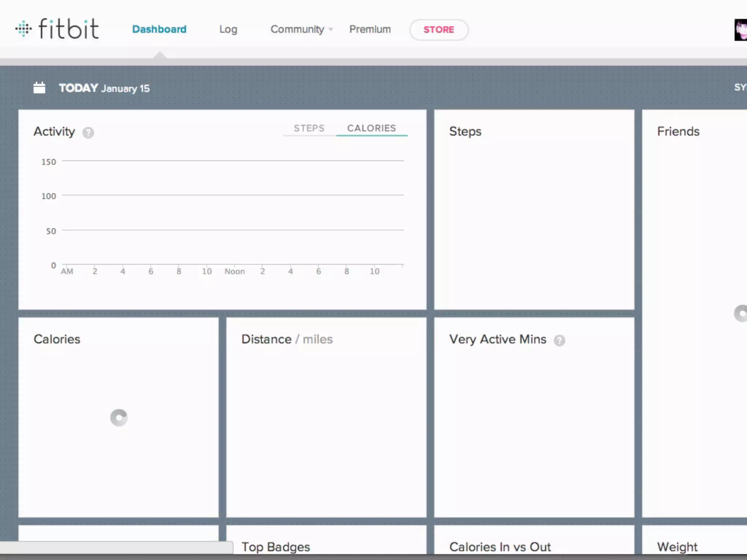Click the Top Badges tile heading

coord(276,547)
